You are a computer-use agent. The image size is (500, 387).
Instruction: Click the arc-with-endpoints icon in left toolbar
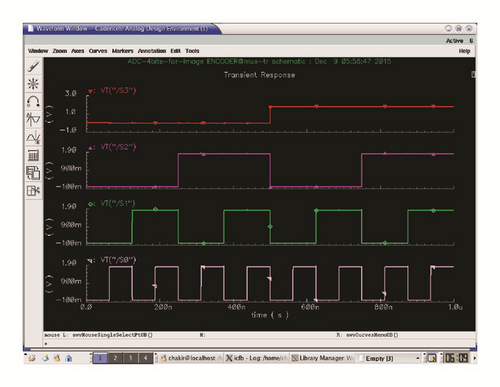[x=33, y=101]
